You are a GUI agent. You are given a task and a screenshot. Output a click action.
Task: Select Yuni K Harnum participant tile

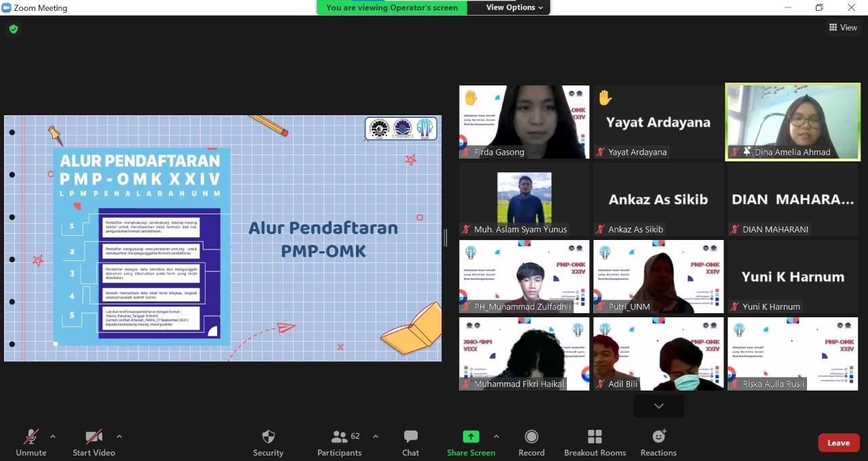tap(793, 277)
